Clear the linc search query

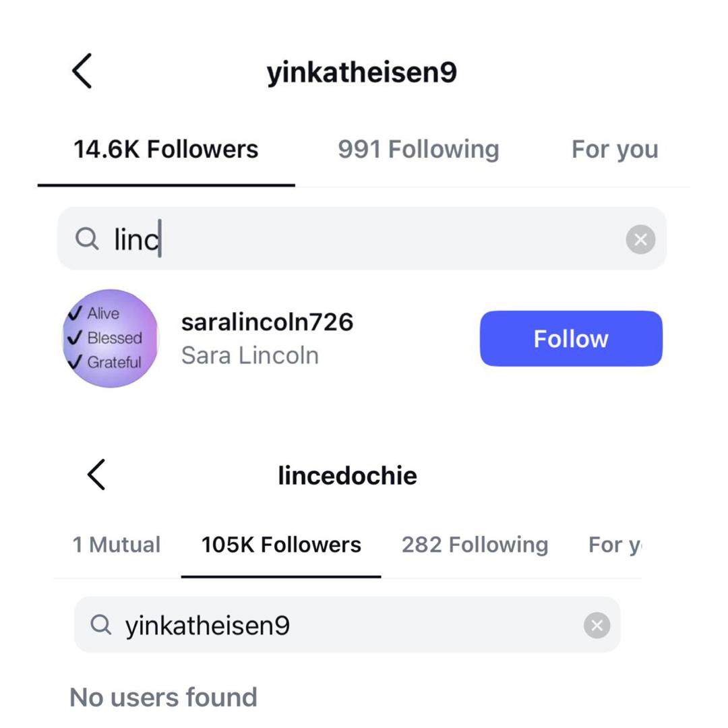point(639,239)
